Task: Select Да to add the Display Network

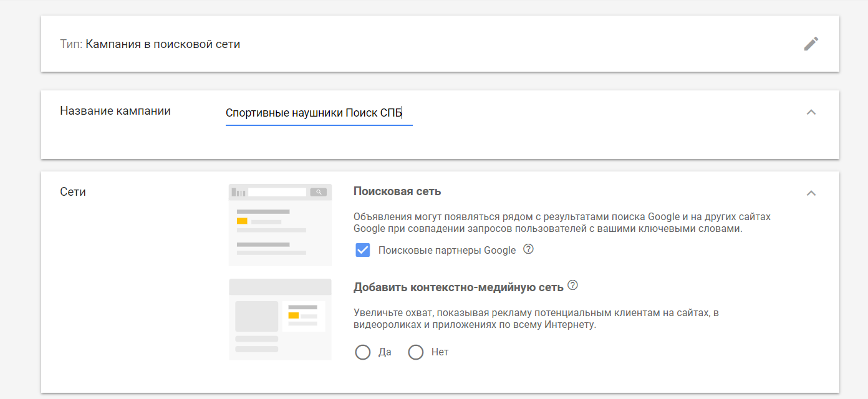Action: tap(362, 352)
